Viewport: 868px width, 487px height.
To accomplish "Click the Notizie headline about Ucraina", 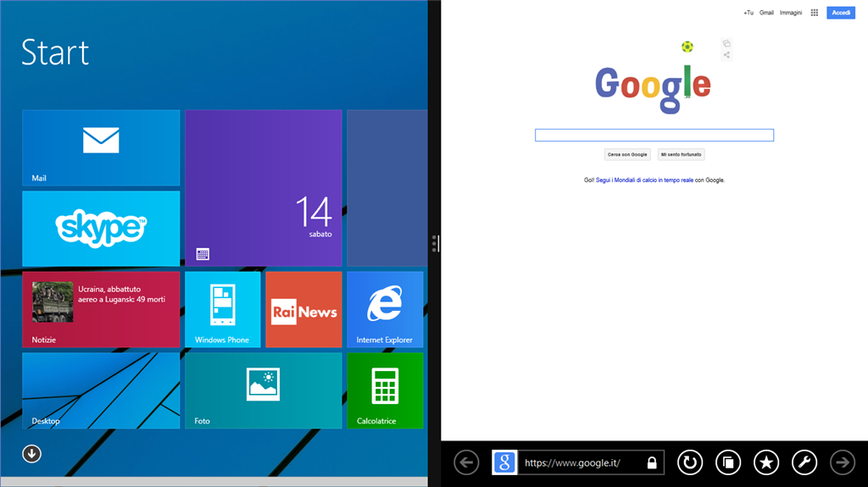I will point(121,294).
